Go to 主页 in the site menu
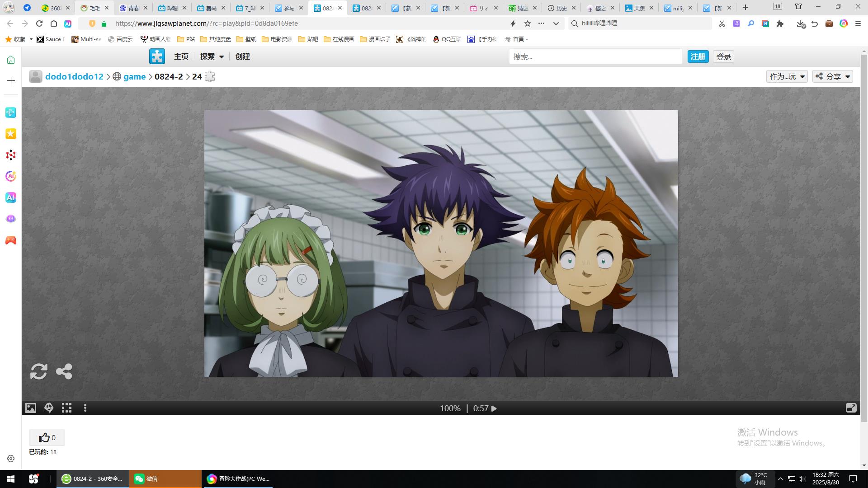Viewport: 868px width, 488px height. coord(181,56)
